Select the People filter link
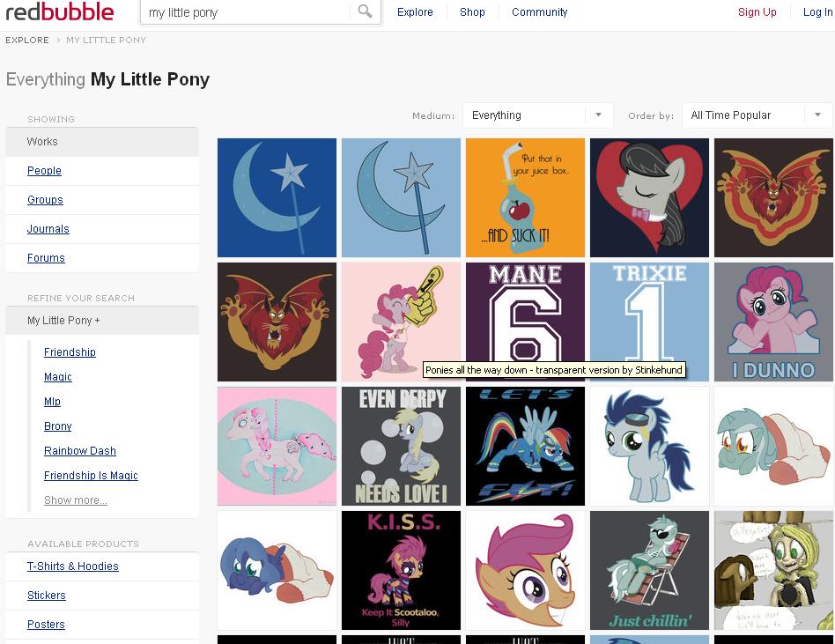Image resolution: width=835 pixels, height=644 pixels. (44, 171)
